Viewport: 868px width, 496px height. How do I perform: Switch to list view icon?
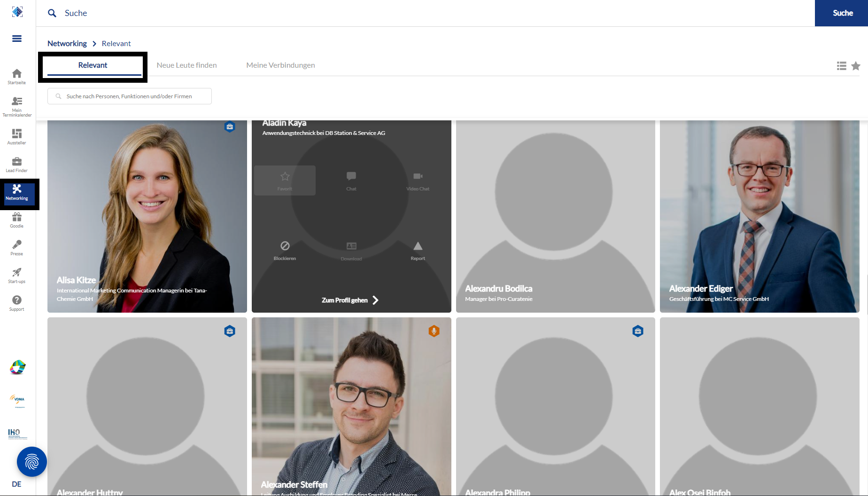[x=842, y=66]
